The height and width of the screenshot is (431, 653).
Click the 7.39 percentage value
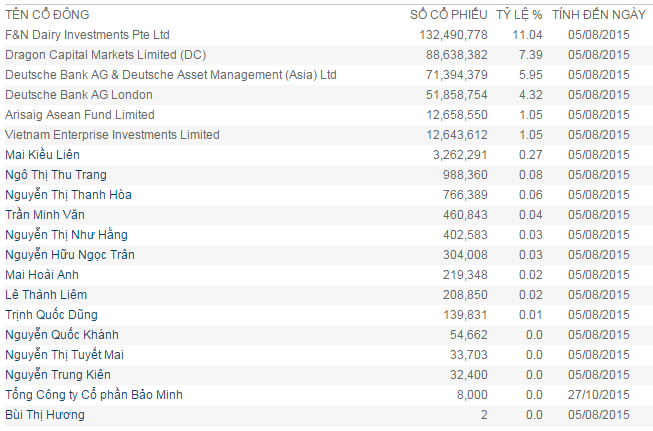pos(530,55)
